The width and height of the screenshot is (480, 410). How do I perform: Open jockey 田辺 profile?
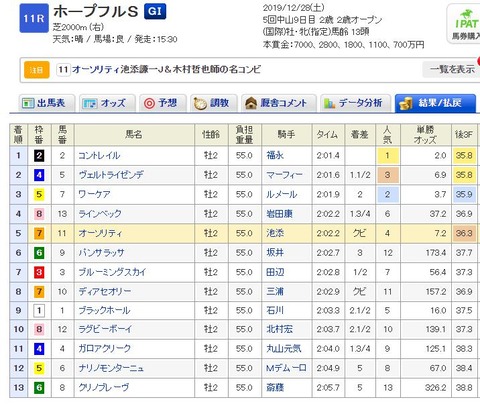point(275,272)
